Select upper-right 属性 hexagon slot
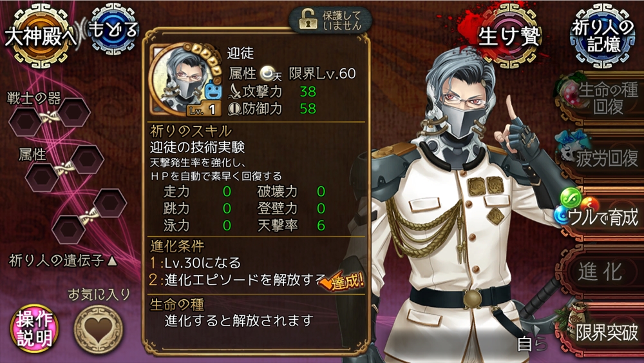 88,159
